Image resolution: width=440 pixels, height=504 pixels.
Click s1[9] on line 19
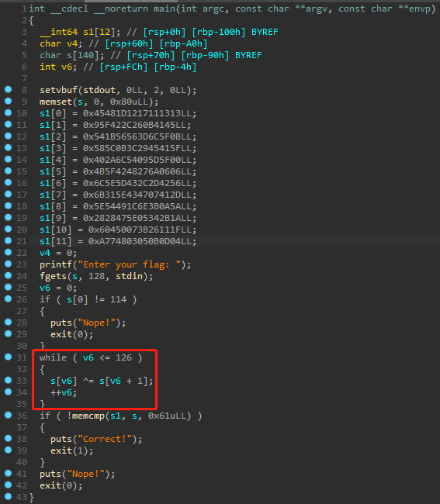pos(53,218)
